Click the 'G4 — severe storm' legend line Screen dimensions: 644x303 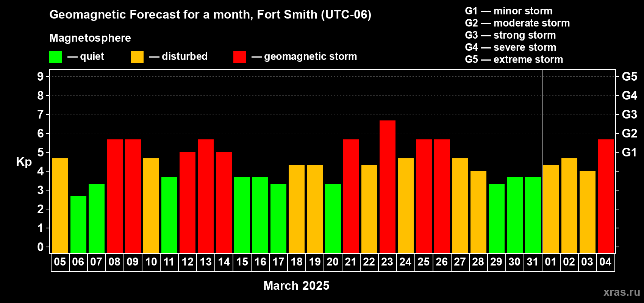click(x=511, y=47)
